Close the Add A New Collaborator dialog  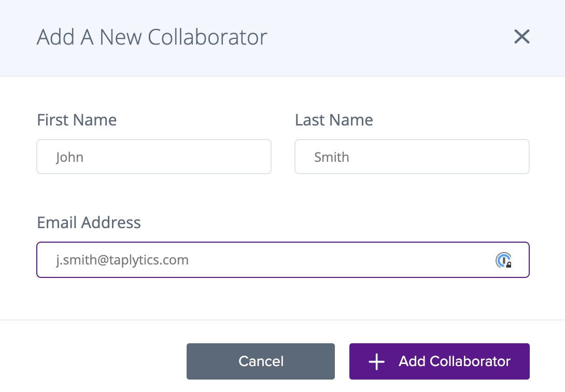coord(521,37)
